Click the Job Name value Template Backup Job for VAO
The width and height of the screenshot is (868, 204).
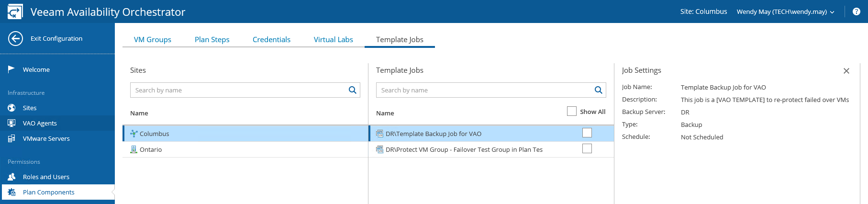723,87
